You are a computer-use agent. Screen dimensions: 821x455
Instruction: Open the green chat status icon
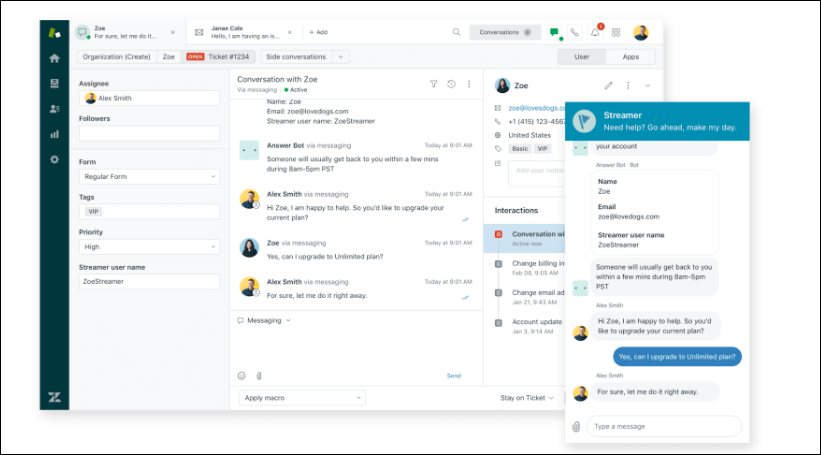click(x=554, y=32)
